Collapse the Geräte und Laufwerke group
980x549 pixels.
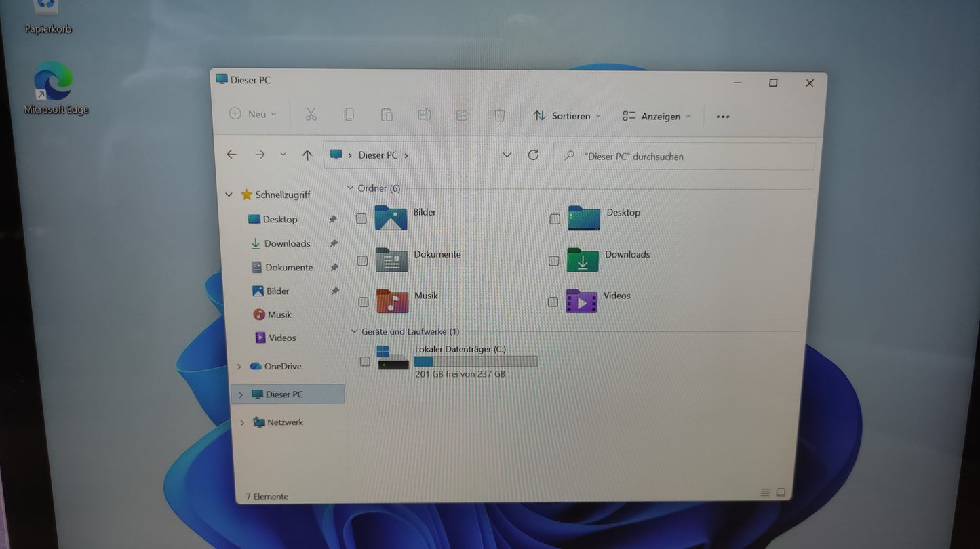[x=354, y=331]
